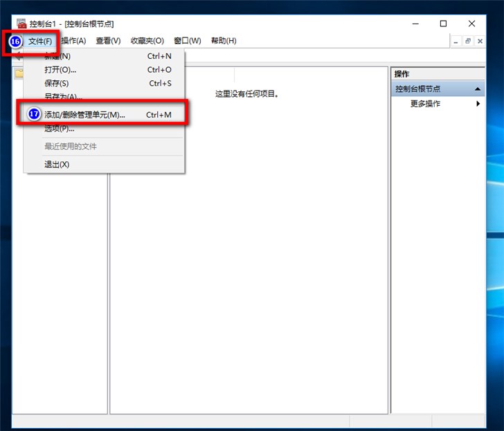This screenshot has height=431, width=504.
Task: Maximize the 控制台1 main window
Action: tap(443, 24)
